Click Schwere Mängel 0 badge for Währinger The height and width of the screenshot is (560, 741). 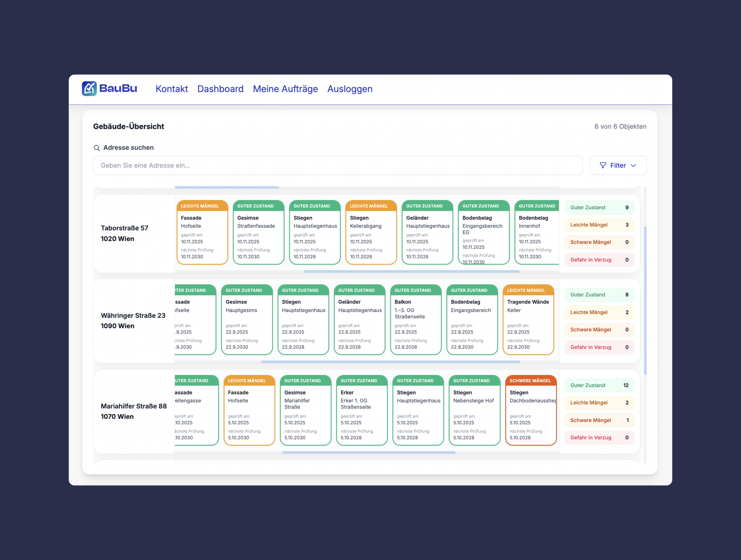pyautogui.click(x=599, y=330)
